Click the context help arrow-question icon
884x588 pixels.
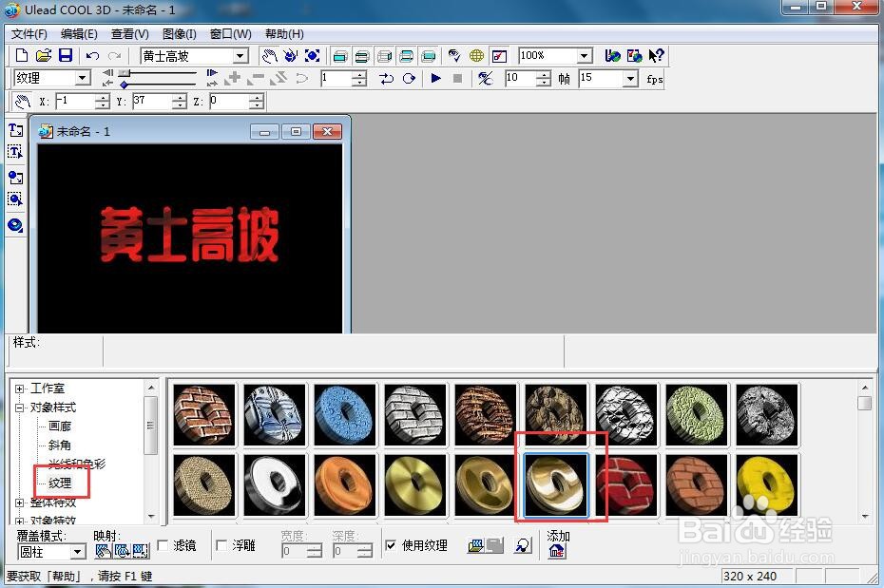click(x=656, y=56)
